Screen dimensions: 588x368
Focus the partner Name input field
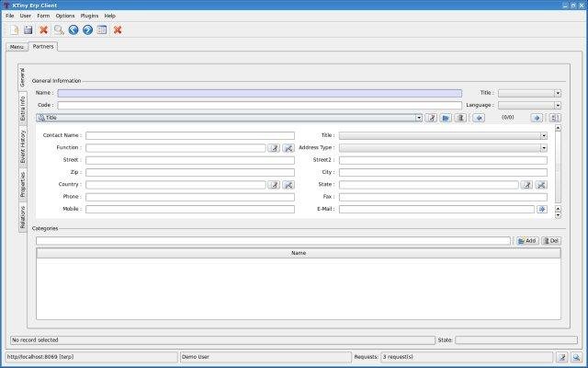coord(259,93)
